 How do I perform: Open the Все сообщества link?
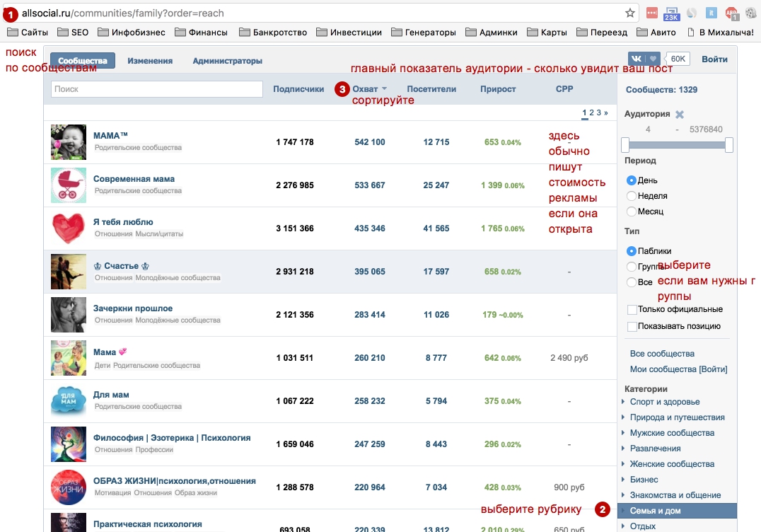pyautogui.click(x=662, y=354)
